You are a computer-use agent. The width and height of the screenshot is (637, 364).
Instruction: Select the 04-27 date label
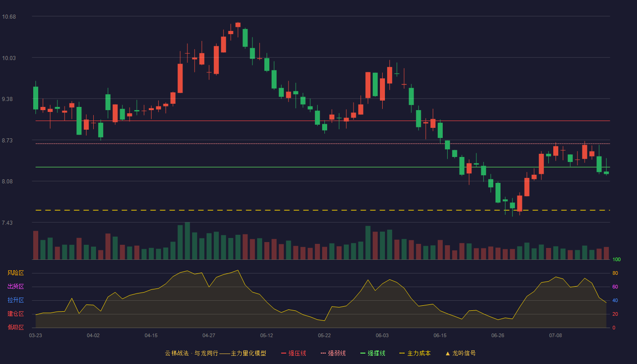(209, 335)
